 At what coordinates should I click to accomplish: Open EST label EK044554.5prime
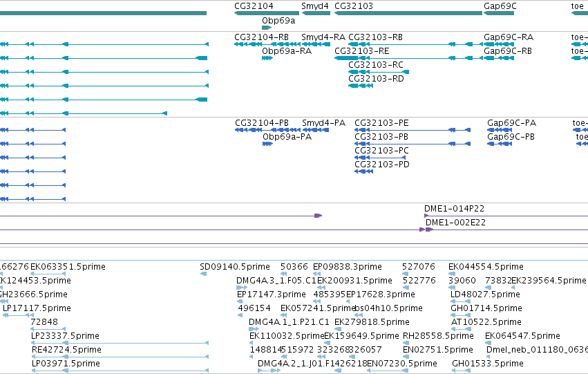486,267
